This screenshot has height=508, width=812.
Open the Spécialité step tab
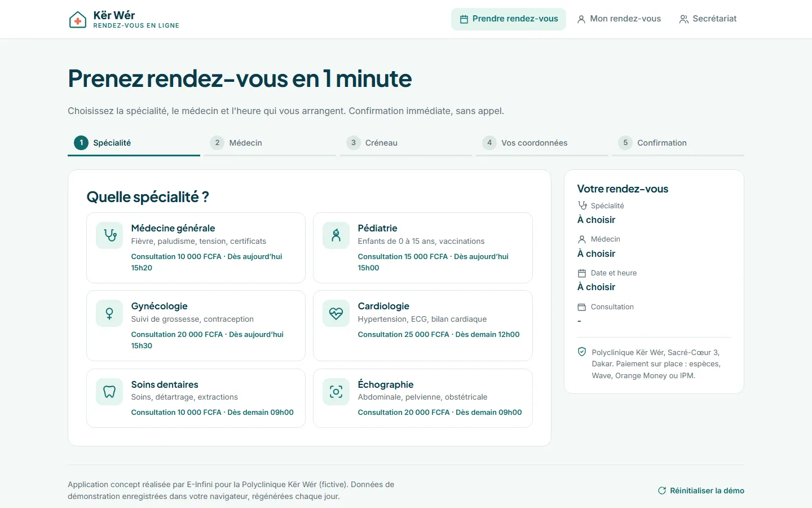(134, 143)
